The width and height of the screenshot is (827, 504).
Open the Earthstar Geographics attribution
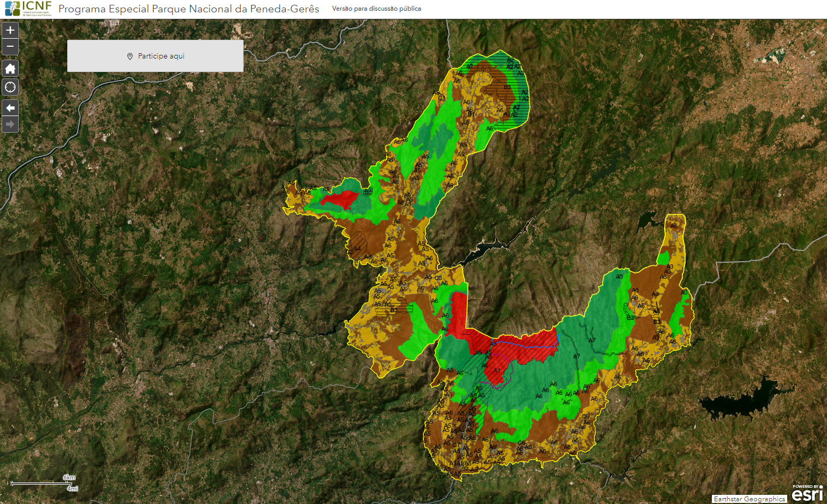click(x=749, y=499)
